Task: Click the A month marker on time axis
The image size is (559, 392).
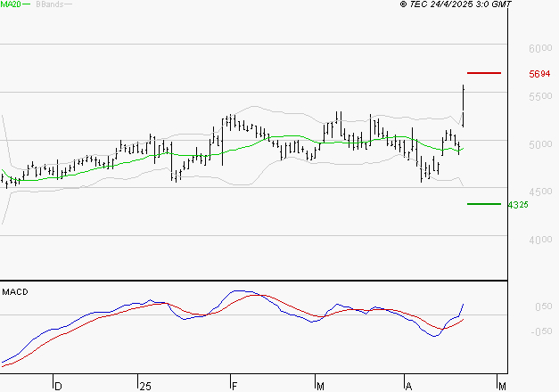Action: point(409,386)
